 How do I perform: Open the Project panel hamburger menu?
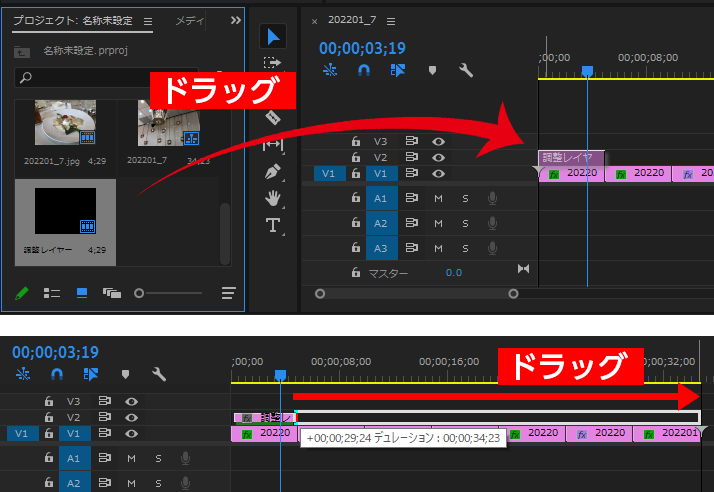[148, 21]
